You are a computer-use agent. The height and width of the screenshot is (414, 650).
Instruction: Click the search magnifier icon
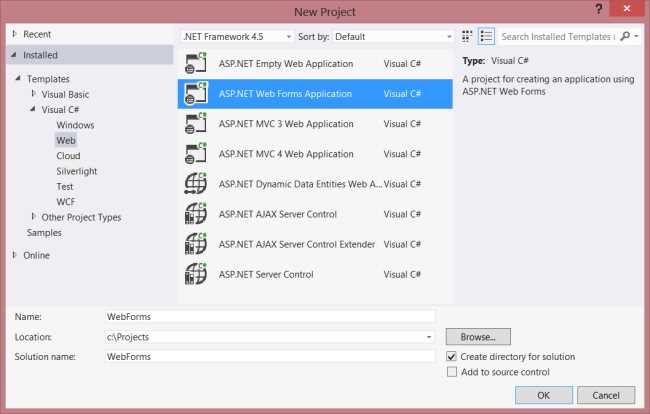click(x=625, y=36)
